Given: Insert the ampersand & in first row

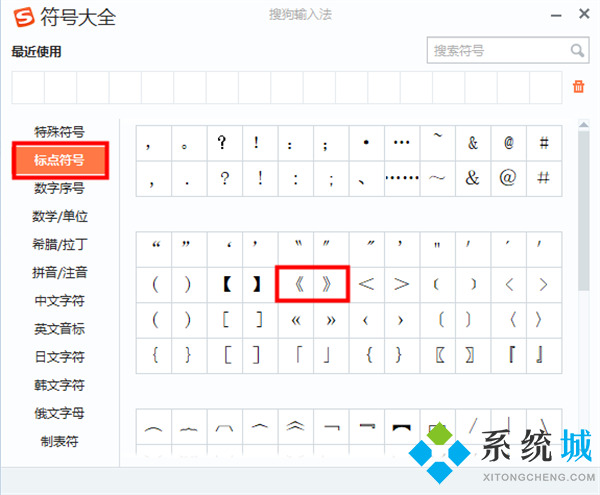Looking at the screenshot, I should click(x=473, y=143).
